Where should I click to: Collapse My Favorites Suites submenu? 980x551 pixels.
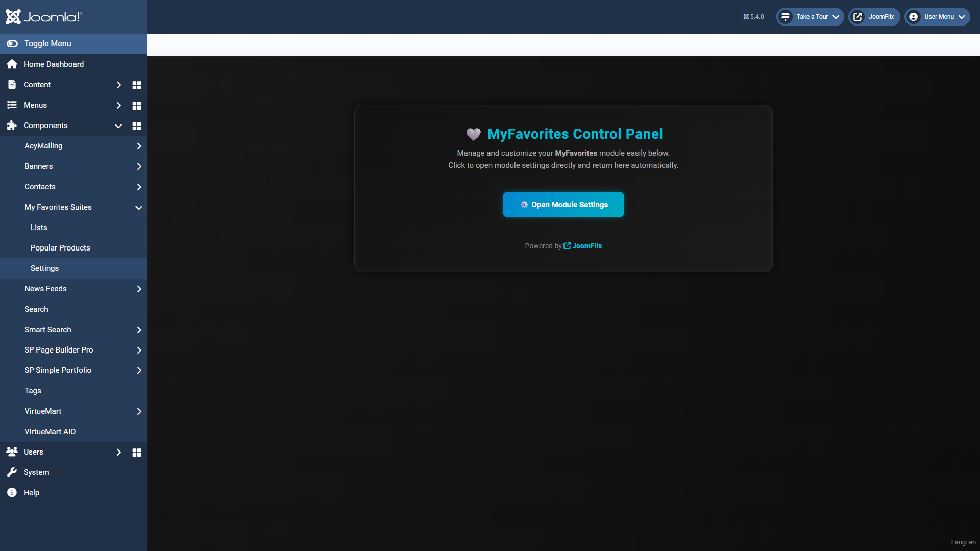tap(138, 207)
